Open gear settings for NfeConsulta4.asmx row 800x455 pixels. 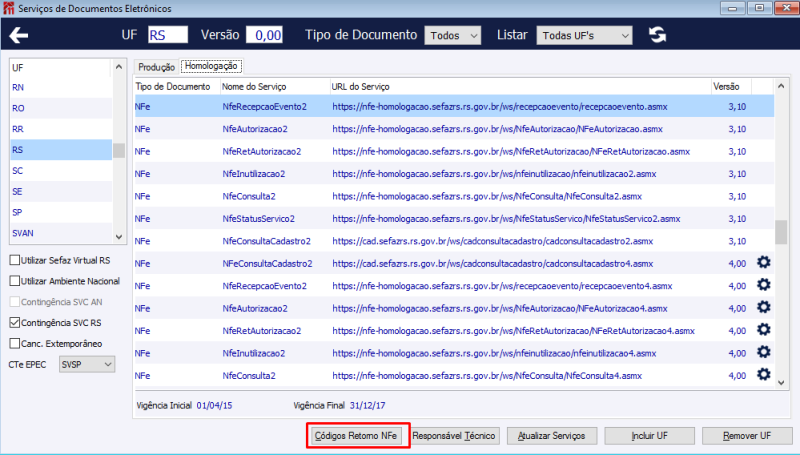(763, 374)
